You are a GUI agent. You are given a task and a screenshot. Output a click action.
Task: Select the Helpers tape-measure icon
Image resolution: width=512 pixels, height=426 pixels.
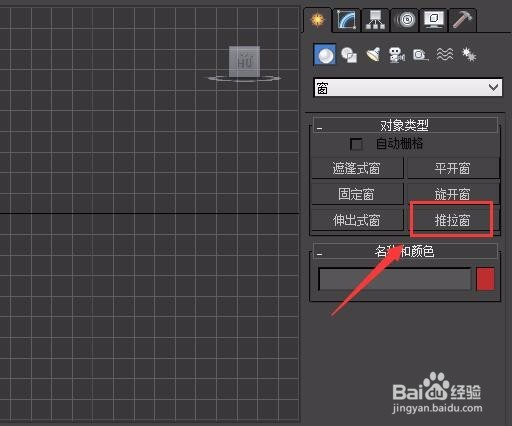pyautogui.click(x=420, y=55)
